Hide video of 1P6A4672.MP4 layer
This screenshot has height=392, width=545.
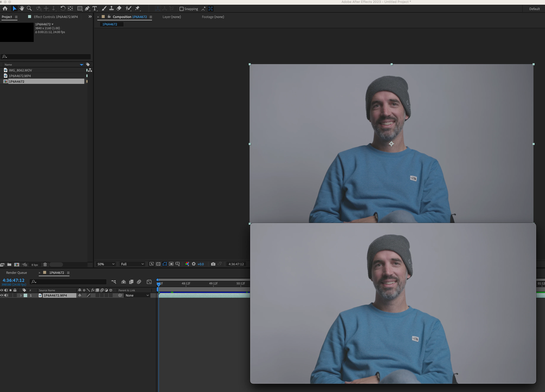2,296
